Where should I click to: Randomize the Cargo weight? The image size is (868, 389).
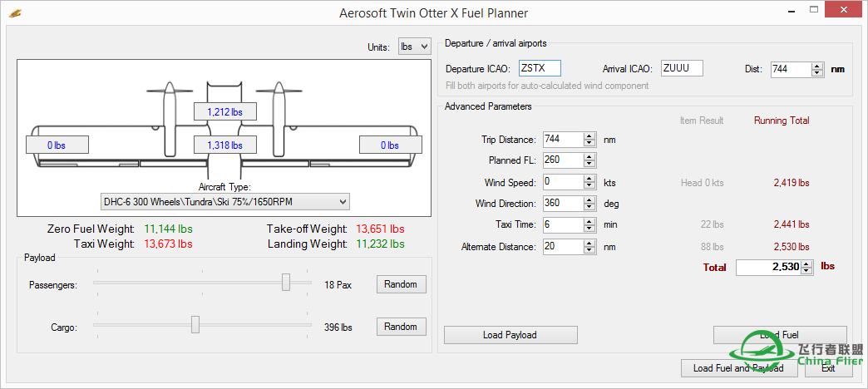coord(401,327)
